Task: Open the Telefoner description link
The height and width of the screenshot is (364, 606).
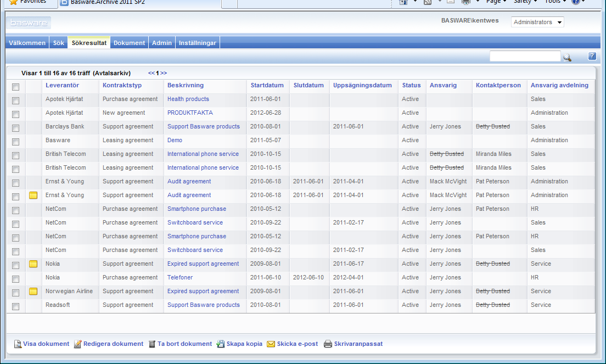Action: pyautogui.click(x=180, y=277)
